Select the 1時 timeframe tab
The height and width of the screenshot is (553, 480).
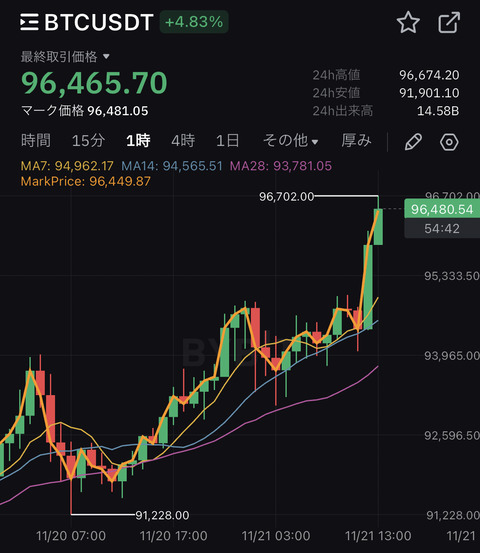coord(138,141)
